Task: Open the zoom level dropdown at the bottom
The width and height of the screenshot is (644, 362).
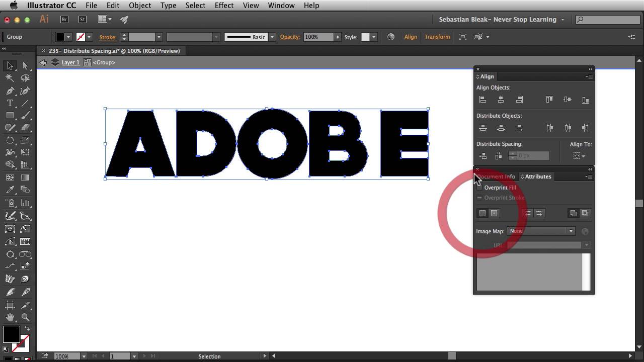Action: coord(84,356)
